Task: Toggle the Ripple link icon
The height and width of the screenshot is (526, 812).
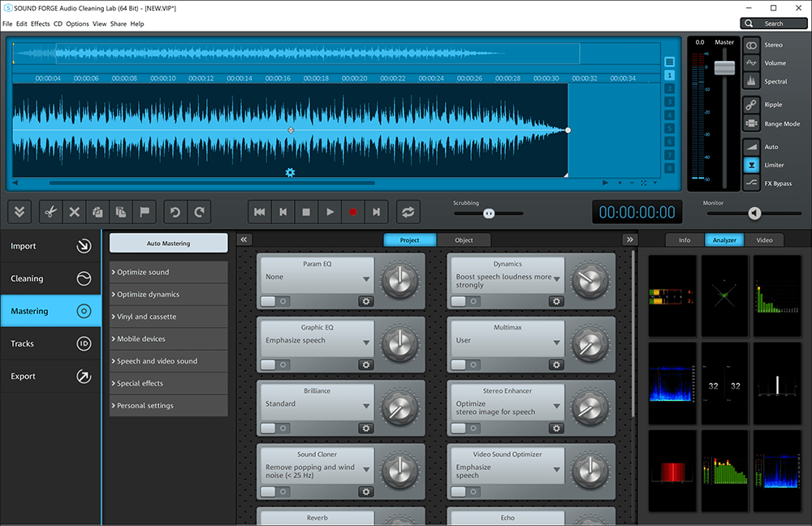Action: 751,105
